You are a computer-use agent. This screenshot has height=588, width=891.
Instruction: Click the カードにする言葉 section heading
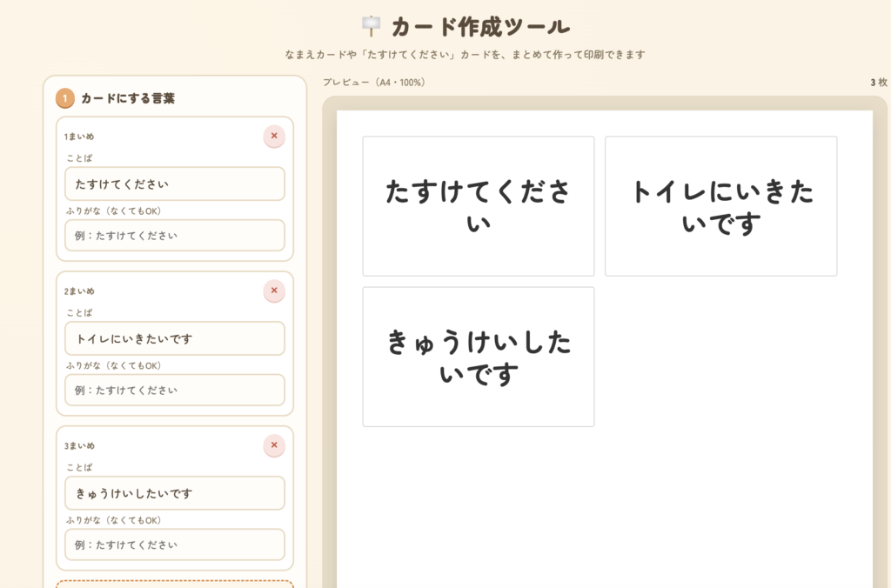pos(128,98)
